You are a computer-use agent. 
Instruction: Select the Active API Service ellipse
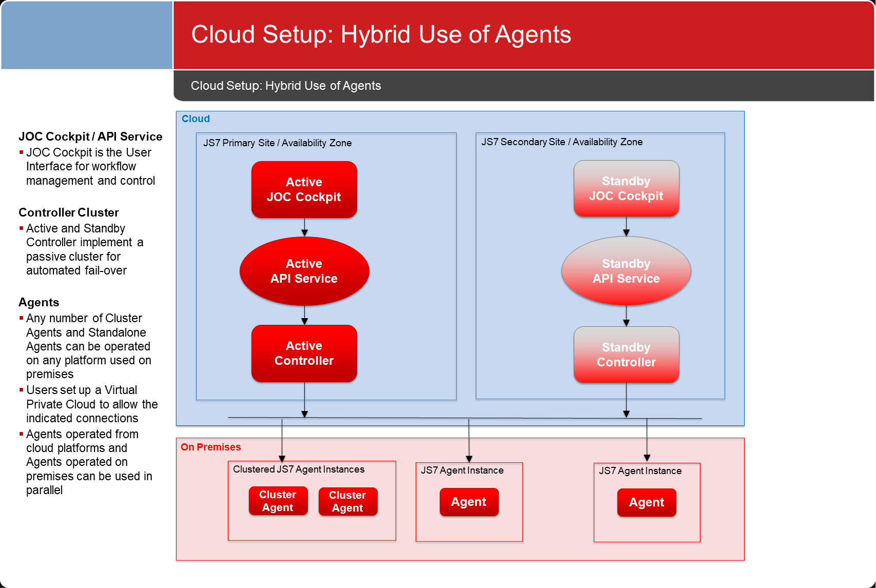304,271
